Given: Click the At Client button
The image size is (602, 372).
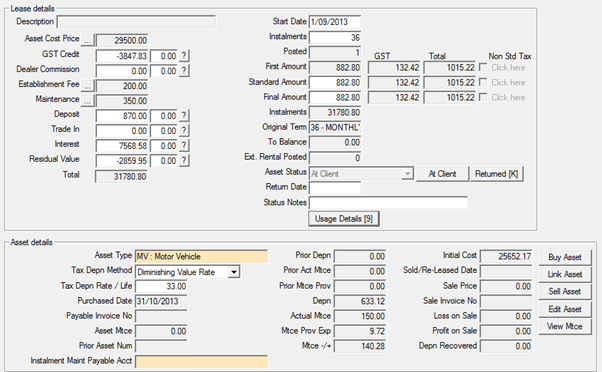Looking at the screenshot, I should point(442,174).
